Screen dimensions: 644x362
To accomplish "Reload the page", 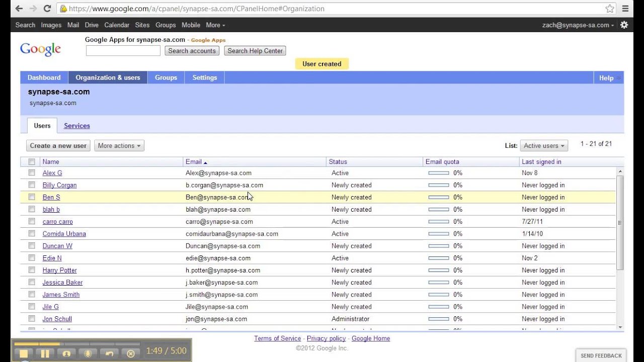I will (x=47, y=9).
